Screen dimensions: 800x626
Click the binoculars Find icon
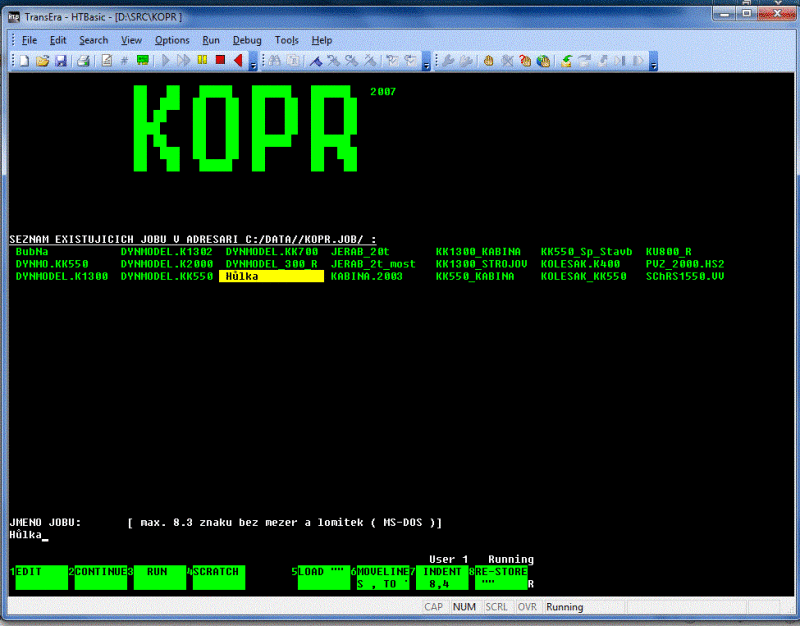(x=274, y=61)
